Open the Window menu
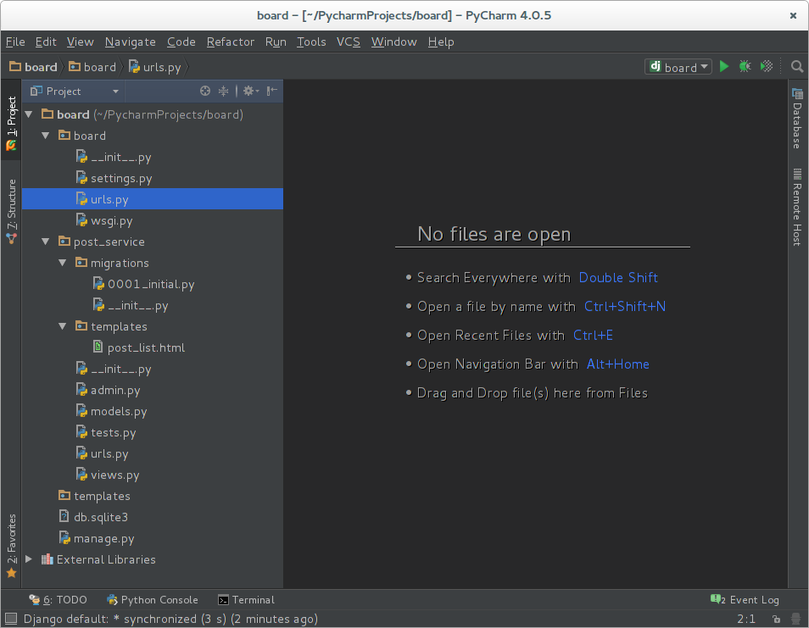 point(394,42)
